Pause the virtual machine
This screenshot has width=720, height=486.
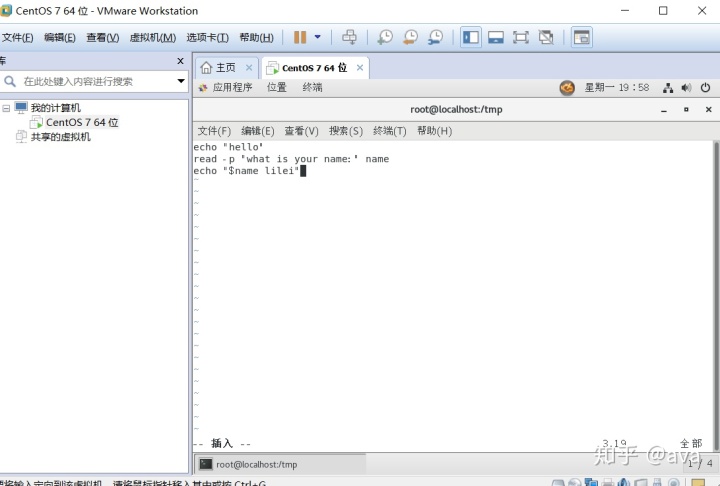tap(300, 37)
